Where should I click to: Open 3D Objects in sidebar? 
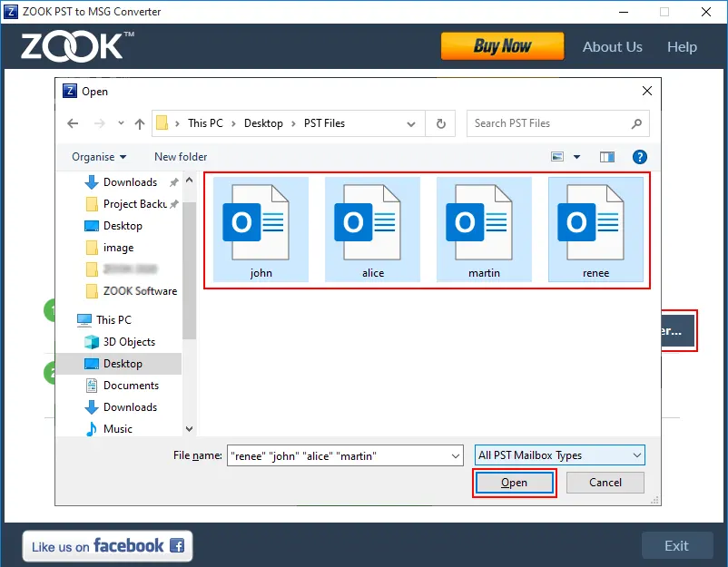click(129, 341)
